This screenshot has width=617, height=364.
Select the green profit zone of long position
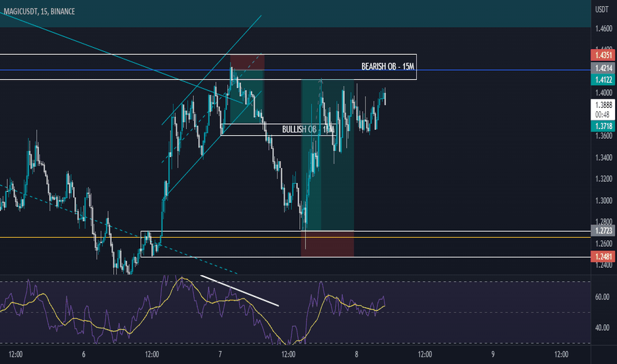coord(328,155)
